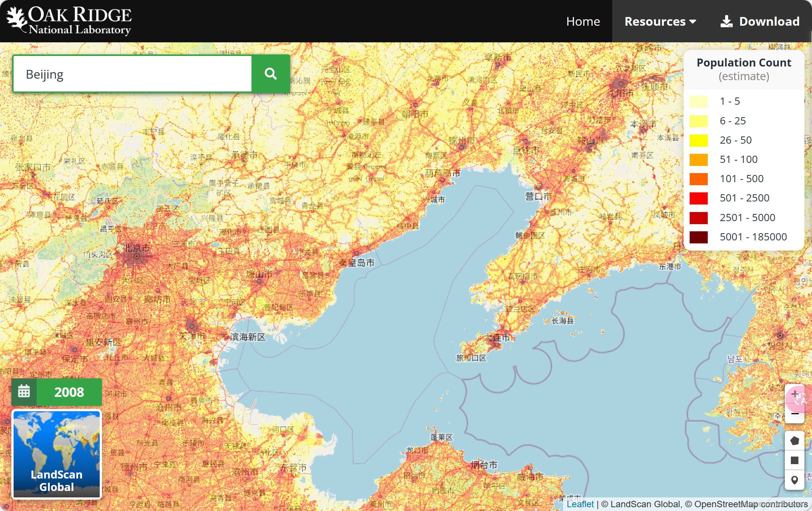Click the 5001 - 185000 dark red swatch
The width and height of the screenshot is (812, 511).
tap(698, 237)
